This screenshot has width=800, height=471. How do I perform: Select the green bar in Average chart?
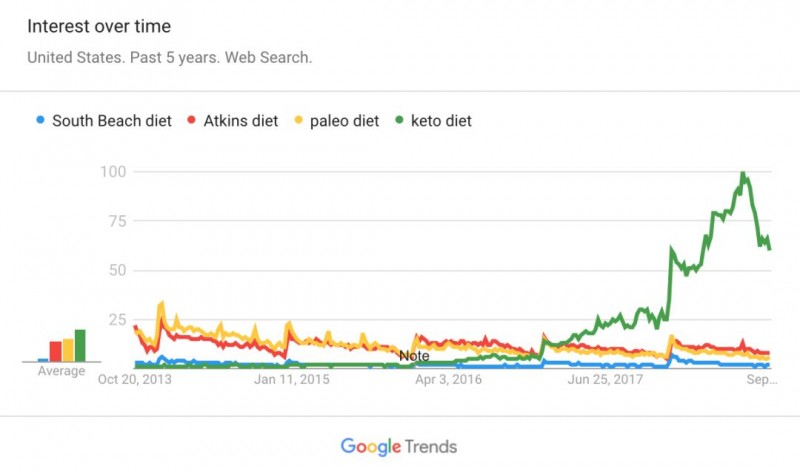tap(80, 345)
